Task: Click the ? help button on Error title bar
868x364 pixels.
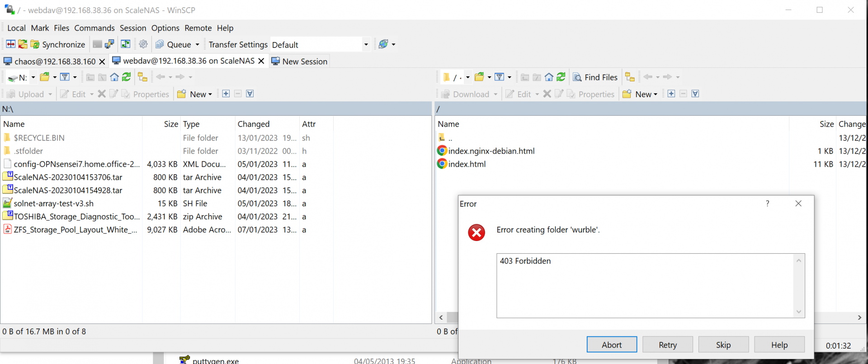Action: click(768, 203)
